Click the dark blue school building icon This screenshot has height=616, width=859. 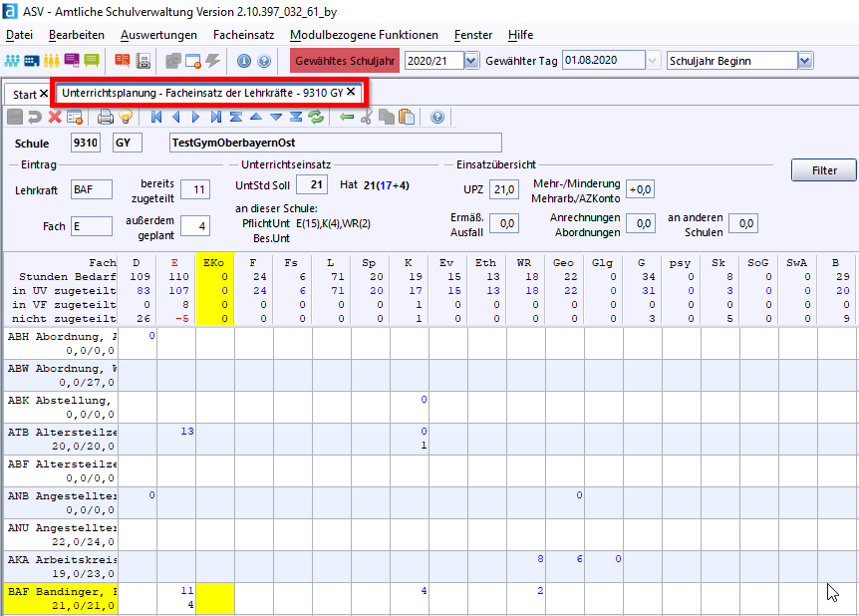[32, 60]
